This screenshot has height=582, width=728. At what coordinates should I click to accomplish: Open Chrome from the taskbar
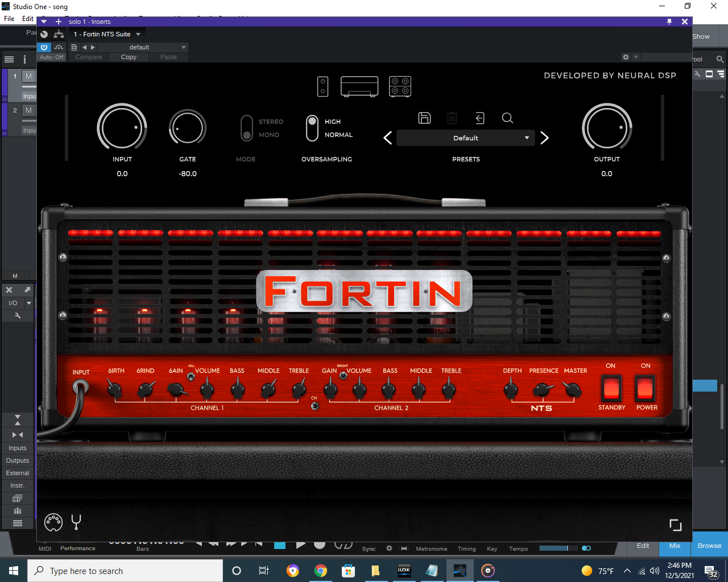pos(321,571)
